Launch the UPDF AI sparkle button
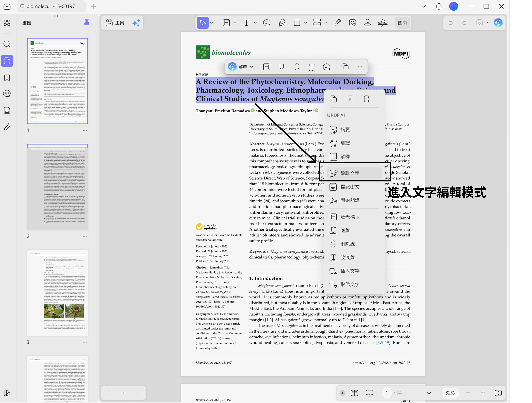Screen dimensions: 532x403 (136, 23)
